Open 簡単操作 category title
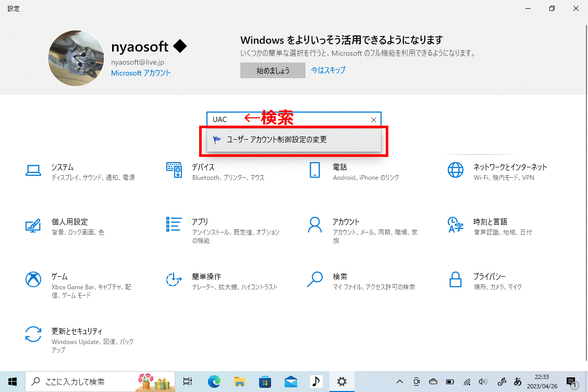Viewport: 588px width, 392px height. click(206, 277)
